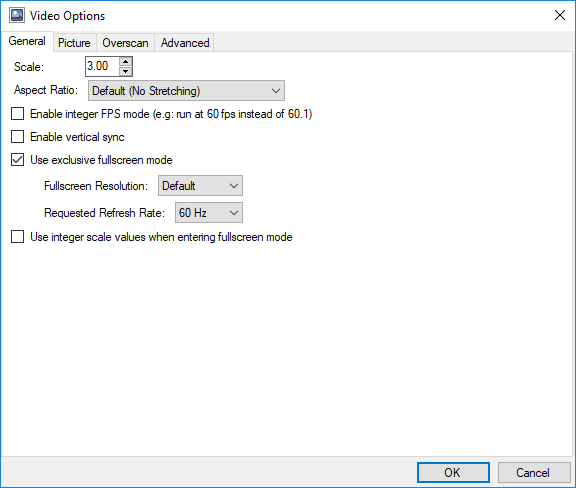Screen dimensions: 576x488
Task: Select the General tab
Action: click(x=27, y=41)
